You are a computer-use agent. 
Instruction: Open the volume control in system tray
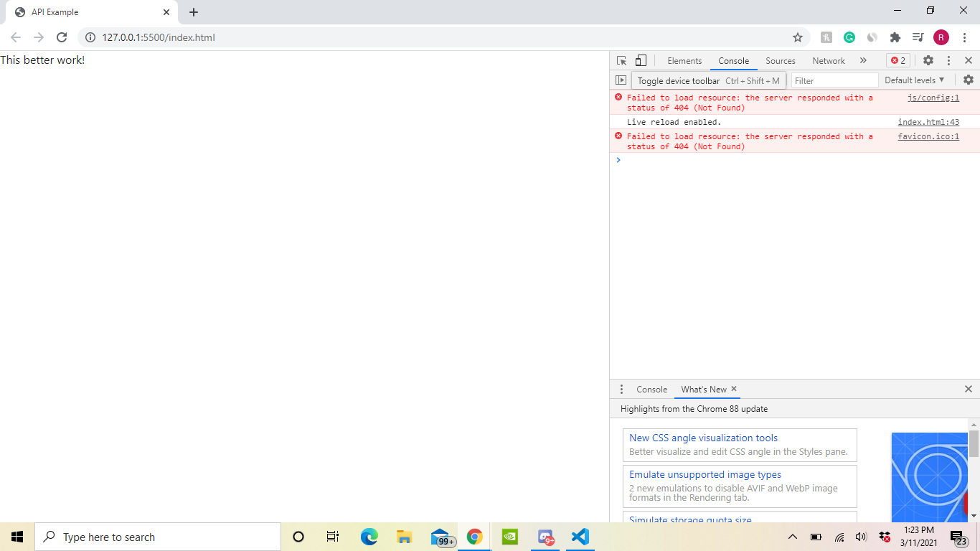[861, 537]
